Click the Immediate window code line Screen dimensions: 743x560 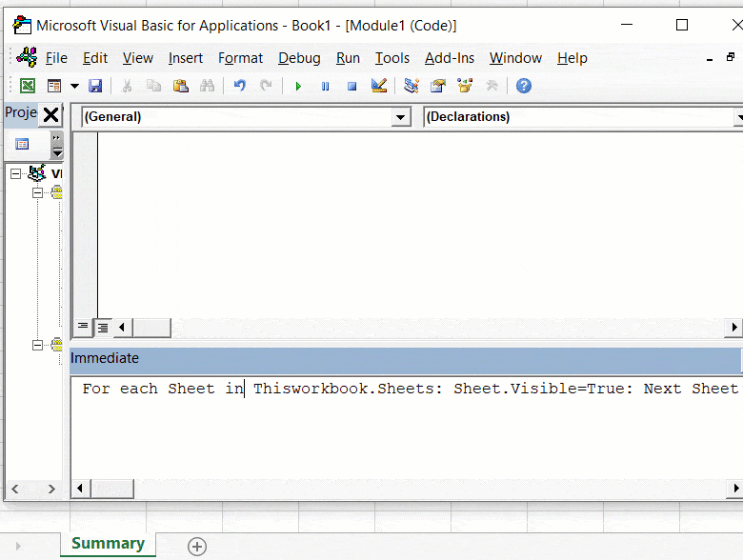[411, 389]
